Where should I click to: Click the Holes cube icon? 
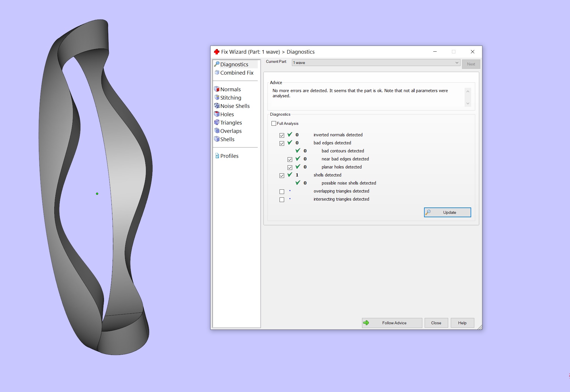tap(217, 114)
